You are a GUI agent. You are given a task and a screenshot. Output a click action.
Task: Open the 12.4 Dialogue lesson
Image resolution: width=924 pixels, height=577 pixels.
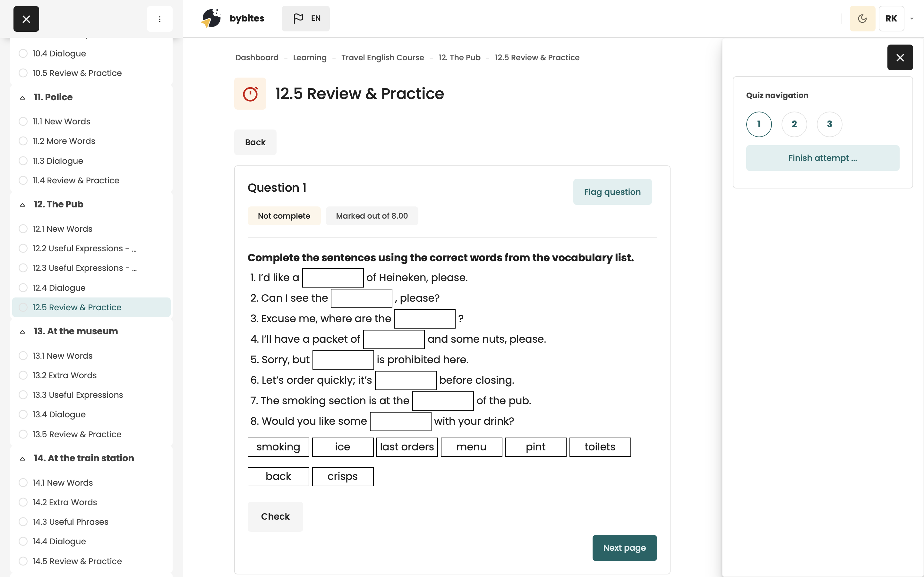(59, 288)
